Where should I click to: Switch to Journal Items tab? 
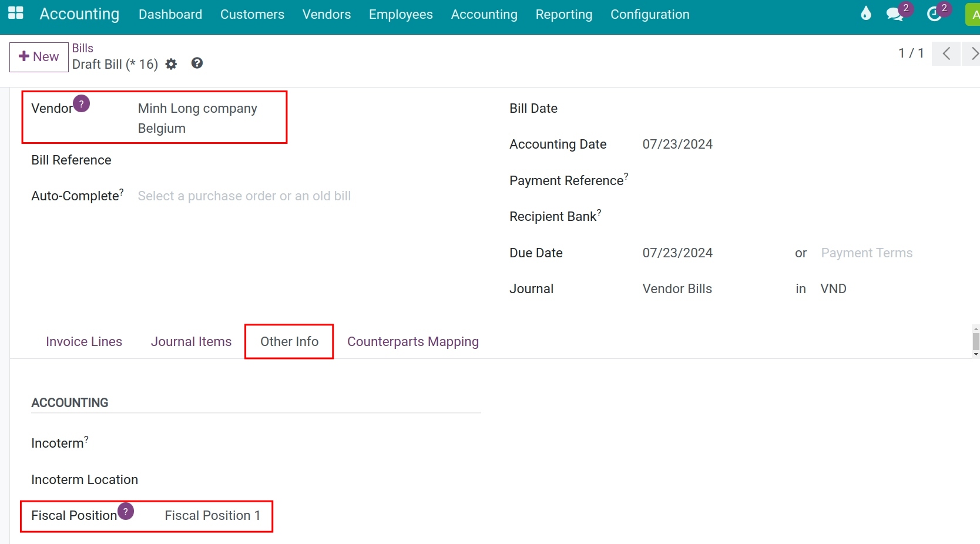191,341
